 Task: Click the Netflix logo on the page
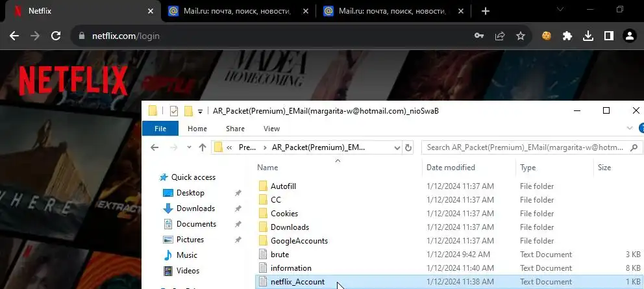coord(73,81)
